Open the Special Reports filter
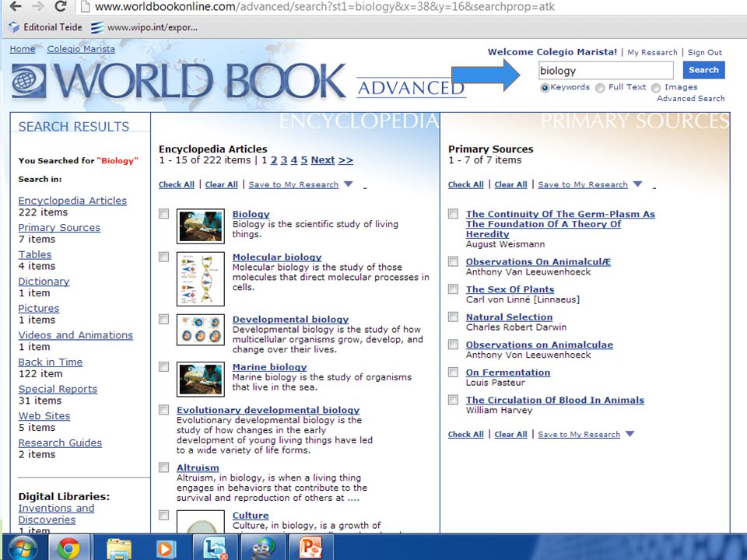Image resolution: width=747 pixels, height=560 pixels. (58, 389)
